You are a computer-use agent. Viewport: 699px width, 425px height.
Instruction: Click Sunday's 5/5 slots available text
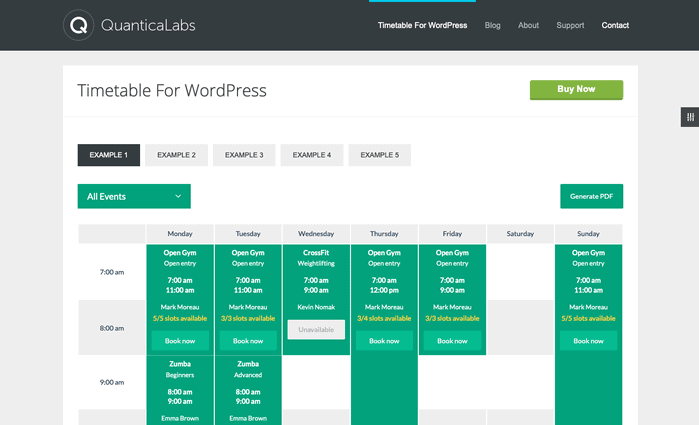click(588, 318)
